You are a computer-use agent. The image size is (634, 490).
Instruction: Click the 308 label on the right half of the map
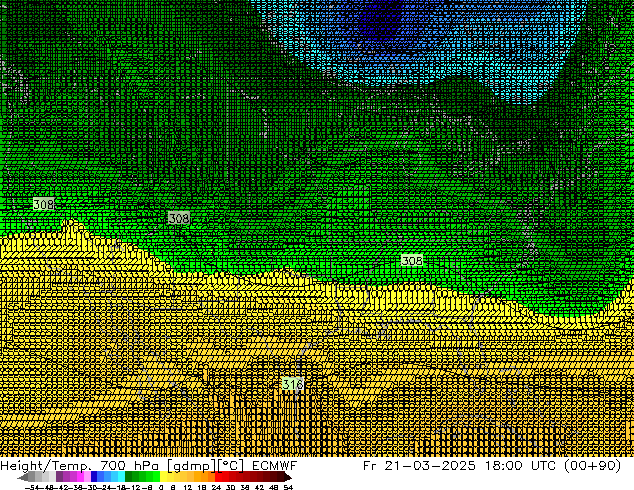click(x=412, y=261)
